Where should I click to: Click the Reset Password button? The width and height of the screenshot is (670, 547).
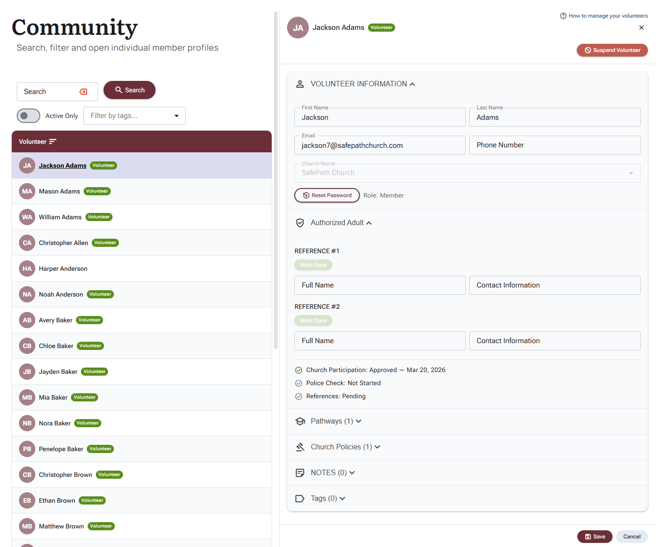(x=327, y=195)
